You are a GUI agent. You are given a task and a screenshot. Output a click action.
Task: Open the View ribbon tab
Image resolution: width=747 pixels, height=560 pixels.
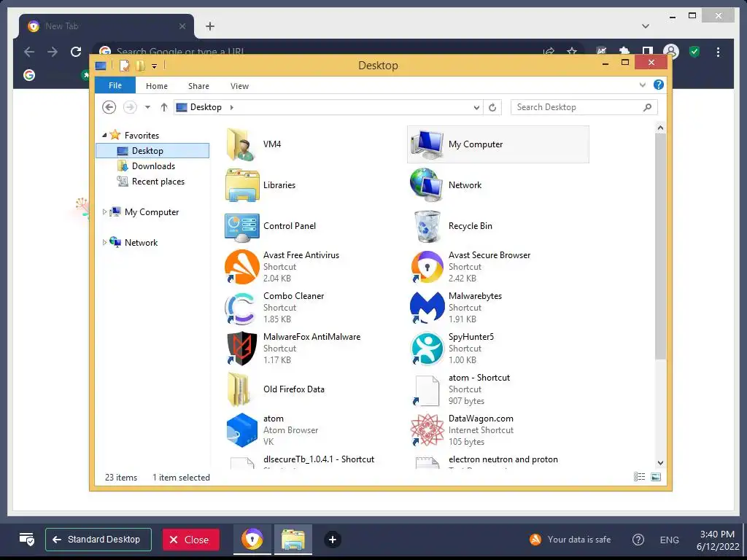(x=239, y=86)
